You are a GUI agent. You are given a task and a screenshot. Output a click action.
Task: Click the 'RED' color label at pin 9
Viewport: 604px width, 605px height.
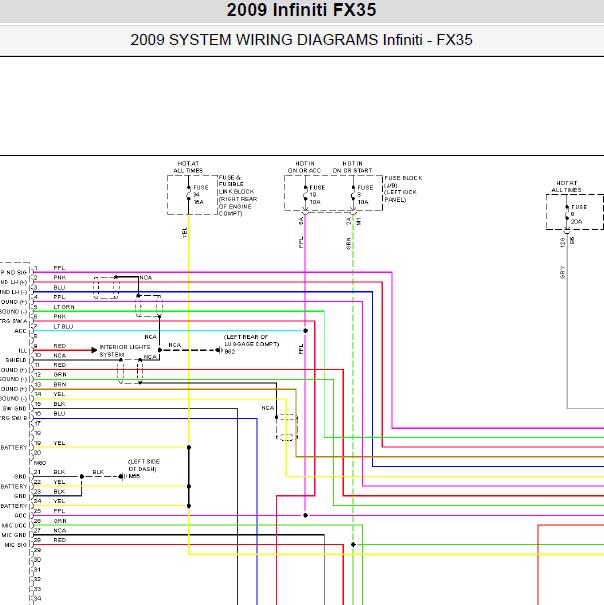59,346
